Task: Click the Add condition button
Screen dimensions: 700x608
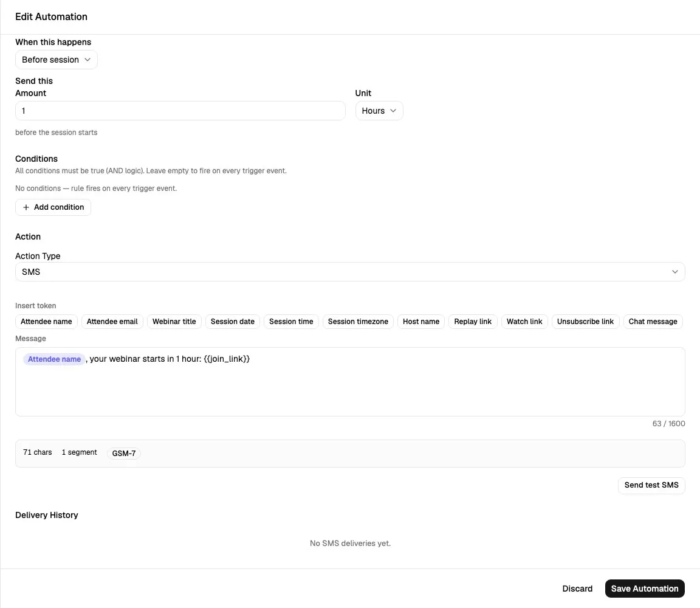Action: [x=53, y=207]
